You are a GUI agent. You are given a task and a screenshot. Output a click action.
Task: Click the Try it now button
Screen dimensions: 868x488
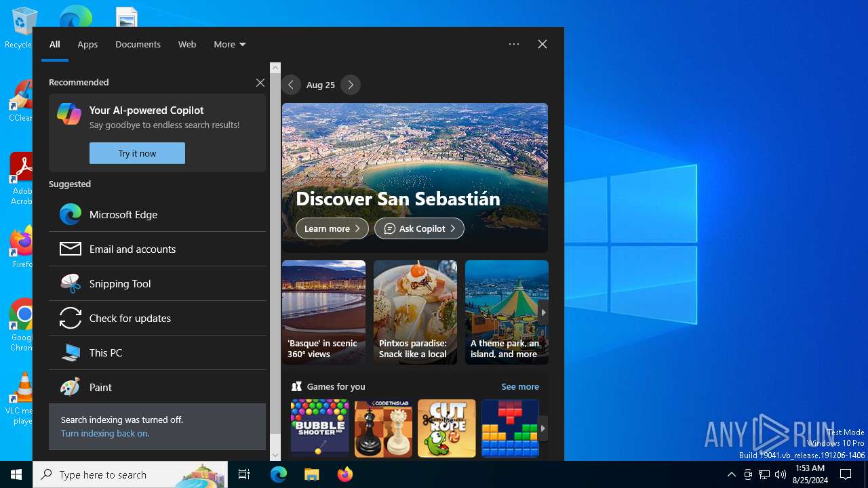[137, 153]
